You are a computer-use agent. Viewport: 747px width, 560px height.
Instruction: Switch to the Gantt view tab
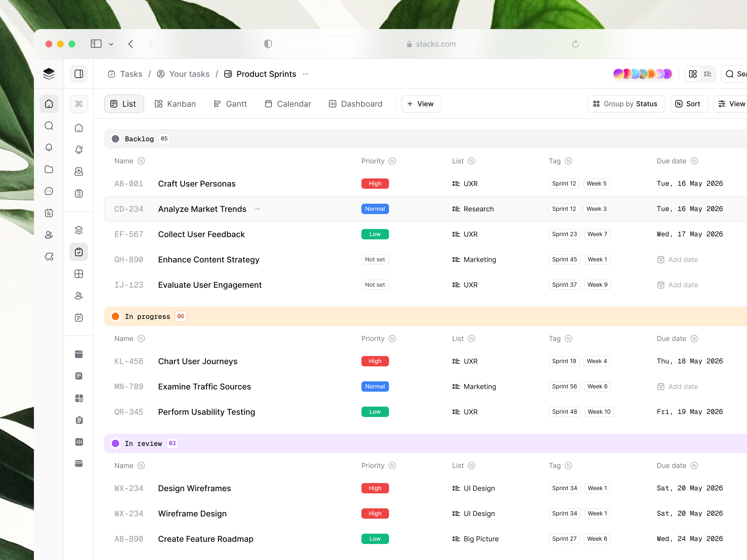230,104
